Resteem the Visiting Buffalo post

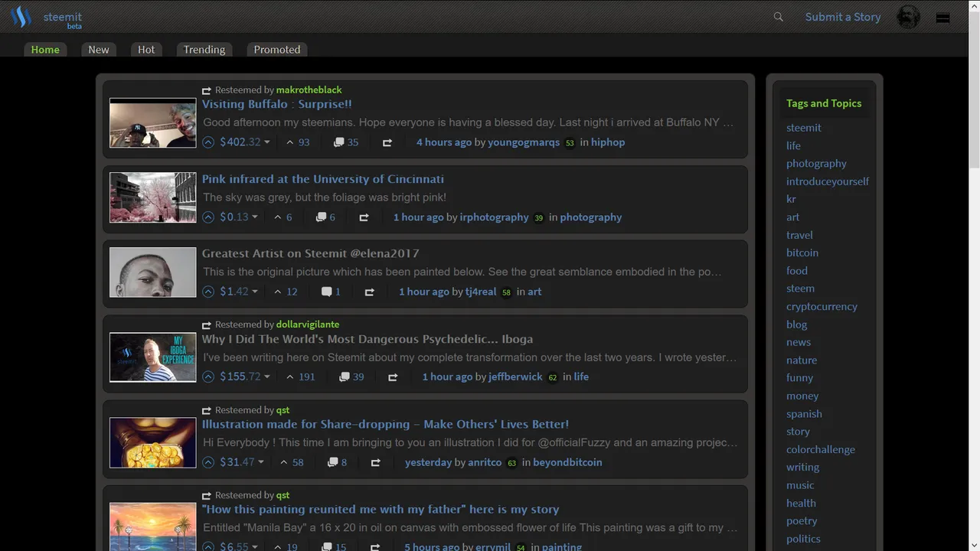click(387, 142)
